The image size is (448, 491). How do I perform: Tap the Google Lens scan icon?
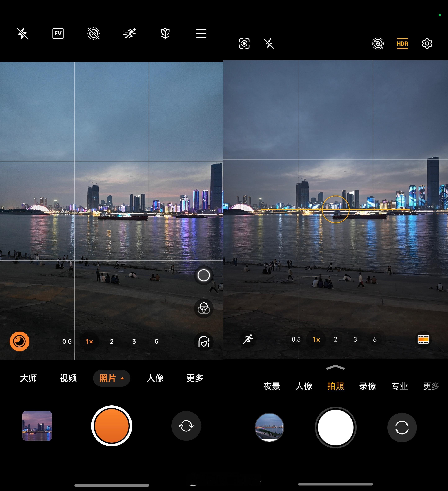click(244, 44)
